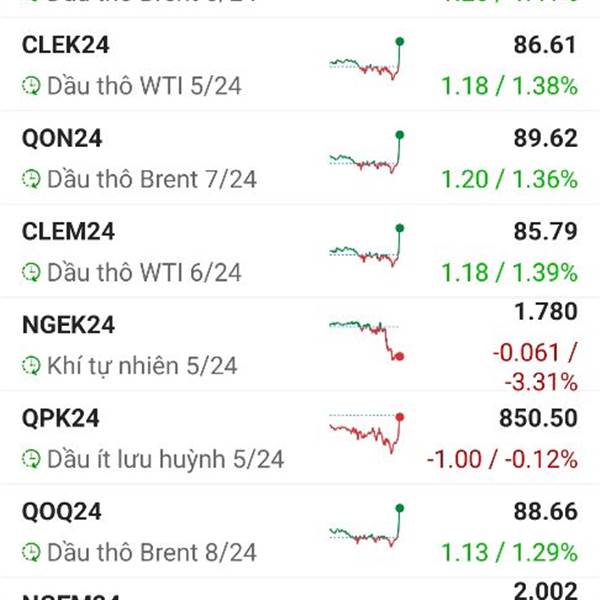The height and width of the screenshot is (600, 600).
Task: View the CLEM24 mini price chart
Action: pos(367,245)
